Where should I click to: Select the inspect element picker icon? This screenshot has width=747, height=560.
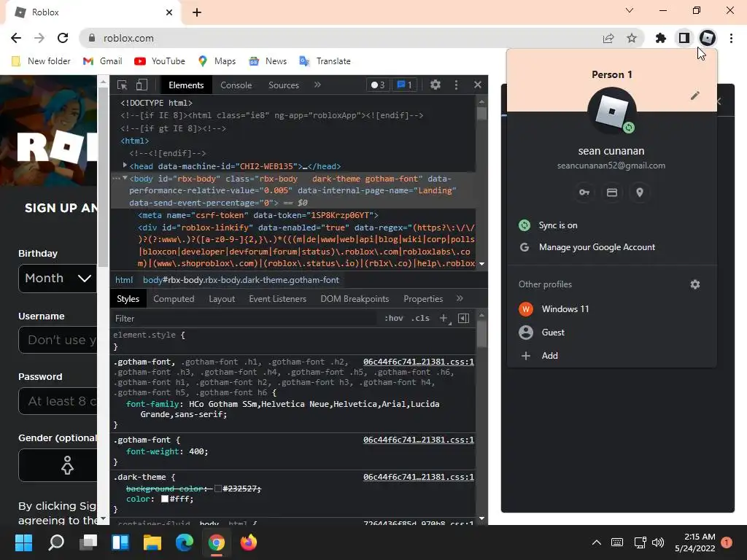point(122,85)
